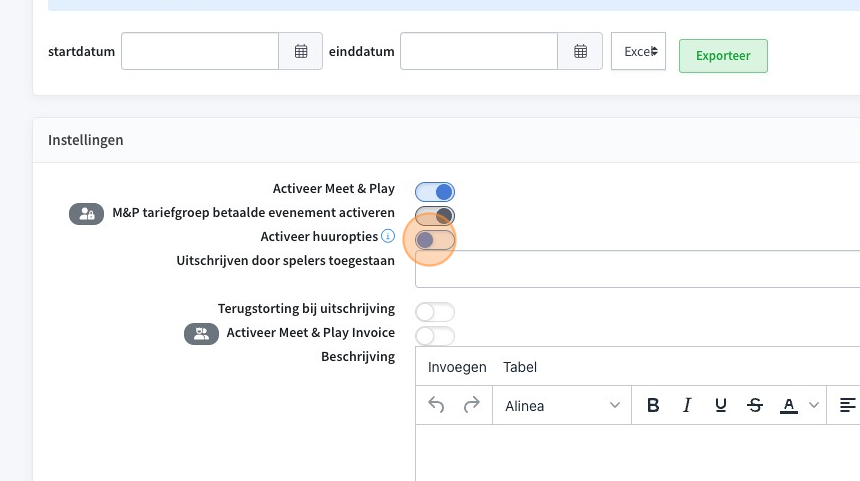Click the redo arrow in the editor toolbar

472,405
